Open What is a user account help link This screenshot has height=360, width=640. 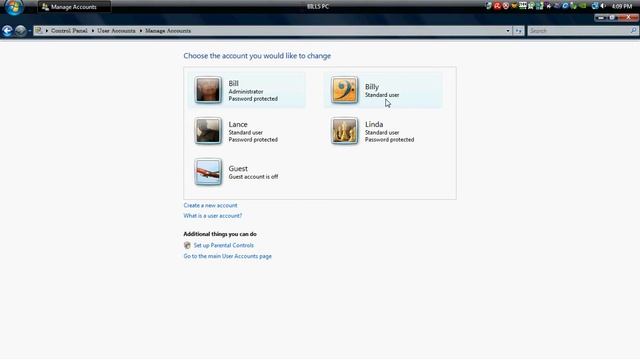[x=213, y=216]
